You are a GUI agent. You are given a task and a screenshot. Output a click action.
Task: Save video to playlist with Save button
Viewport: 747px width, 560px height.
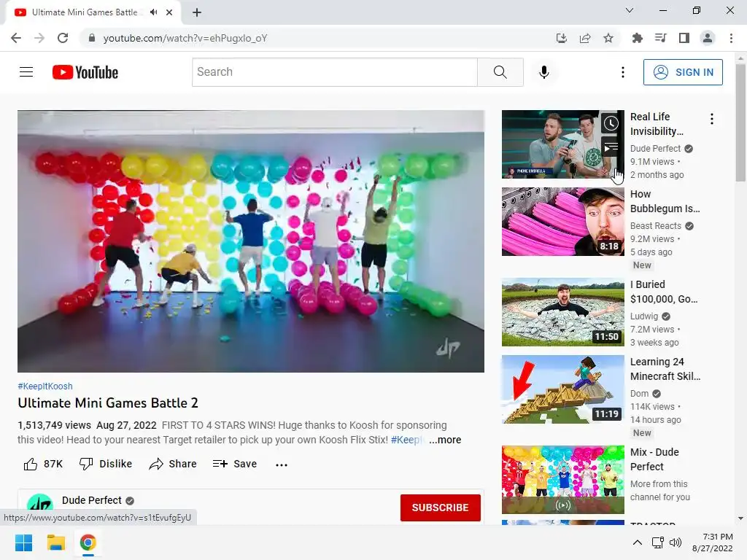[235, 464]
